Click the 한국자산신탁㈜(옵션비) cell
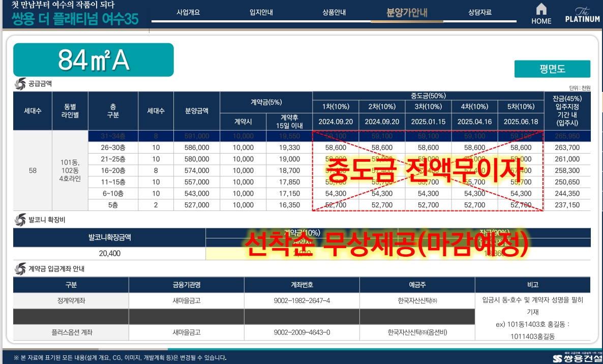The height and width of the screenshot is (364, 603). click(417, 332)
